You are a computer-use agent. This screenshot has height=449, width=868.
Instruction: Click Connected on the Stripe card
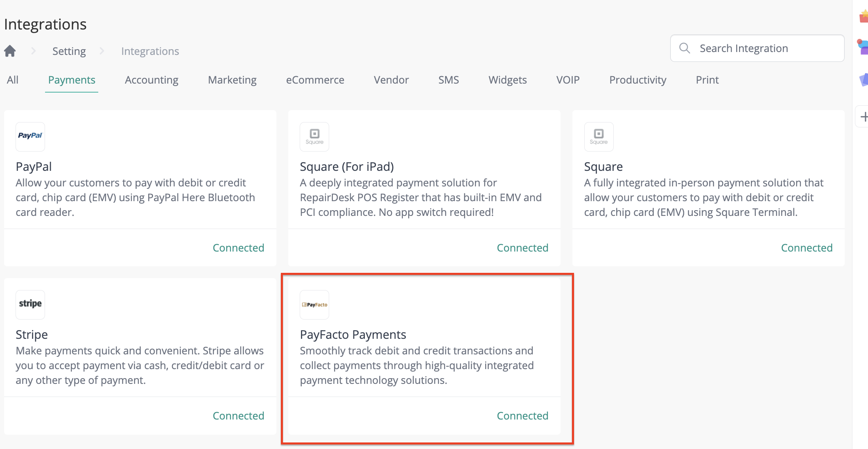pyautogui.click(x=238, y=416)
